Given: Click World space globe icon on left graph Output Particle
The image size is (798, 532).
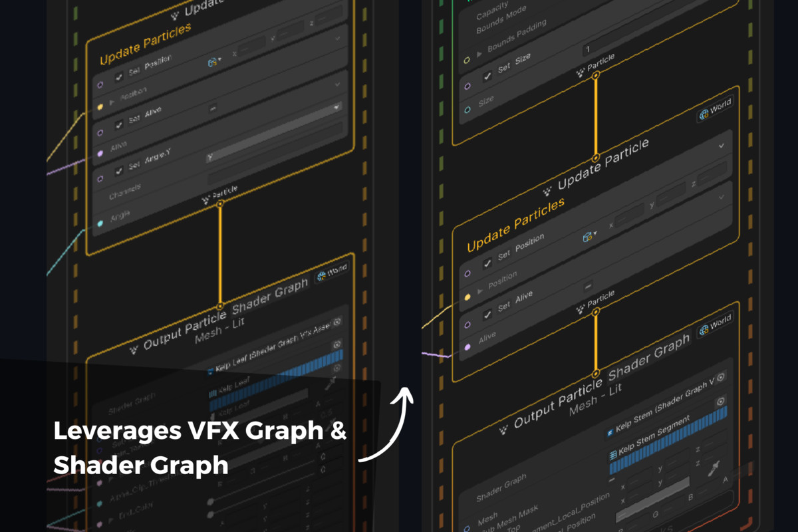Looking at the screenshot, I should point(323,276).
